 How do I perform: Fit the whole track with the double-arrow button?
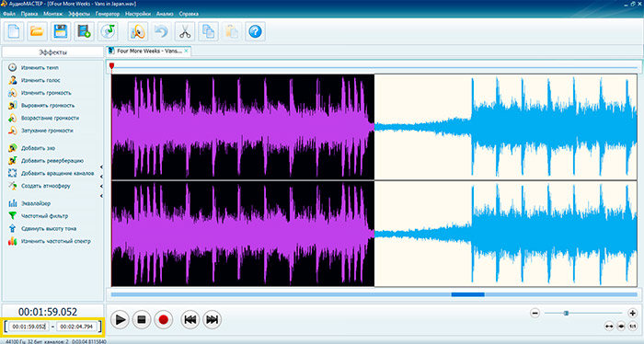[x=609, y=327]
